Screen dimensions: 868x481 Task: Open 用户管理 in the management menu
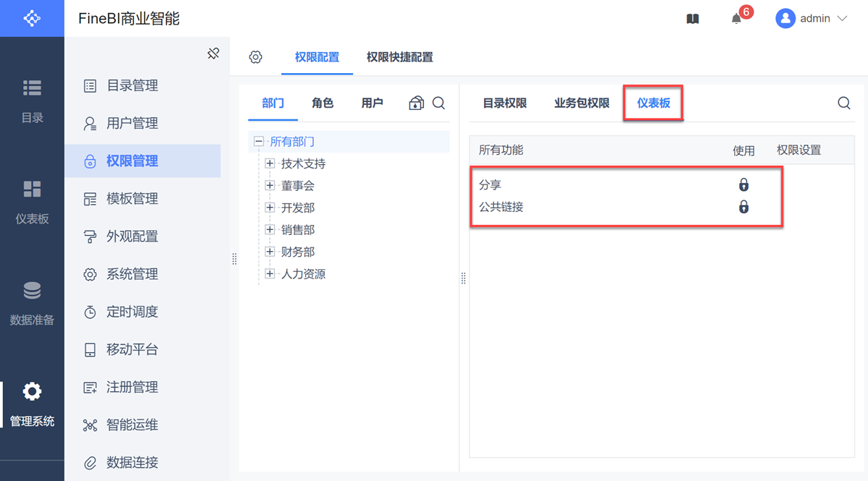coord(132,124)
